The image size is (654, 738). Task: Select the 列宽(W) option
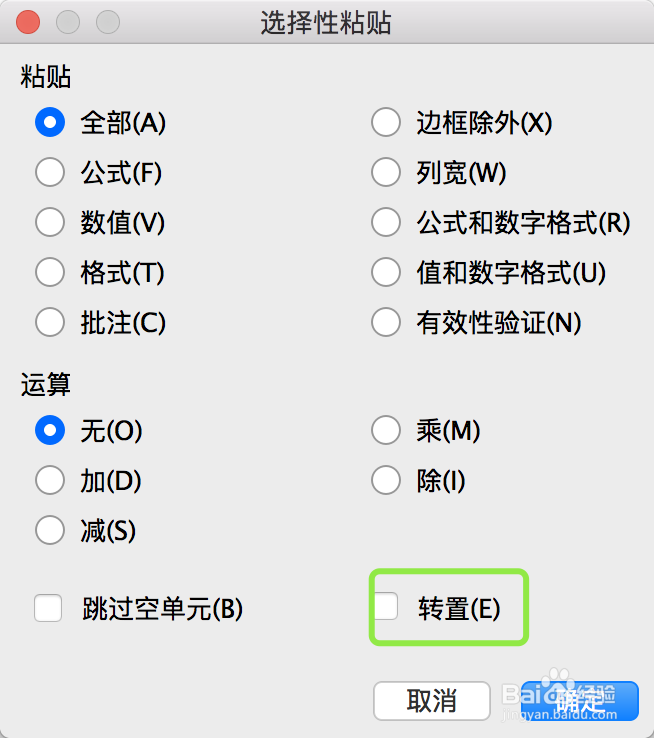[x=386, y=173]
